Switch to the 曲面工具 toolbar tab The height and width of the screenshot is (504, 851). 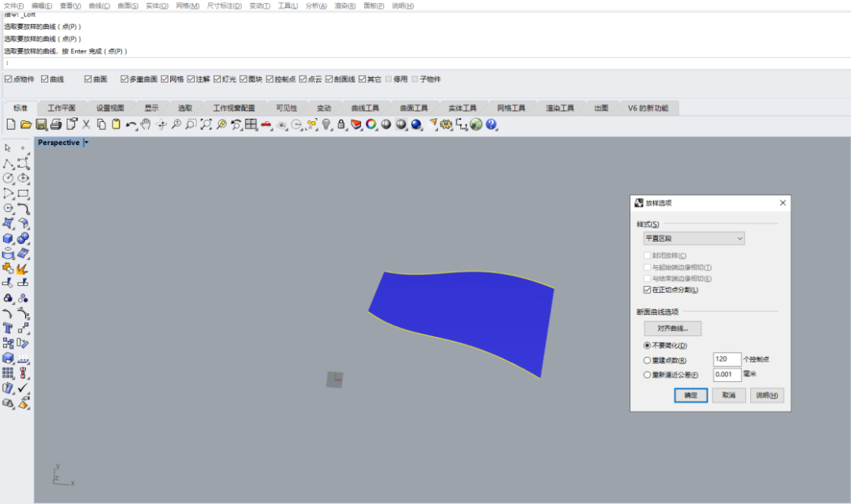pyautogui.click(x=414, y=108)
